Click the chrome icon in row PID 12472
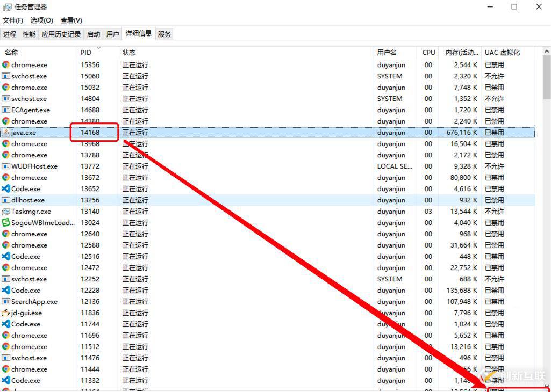This screenshot has width=551, height=392. (x=5, y=267)
